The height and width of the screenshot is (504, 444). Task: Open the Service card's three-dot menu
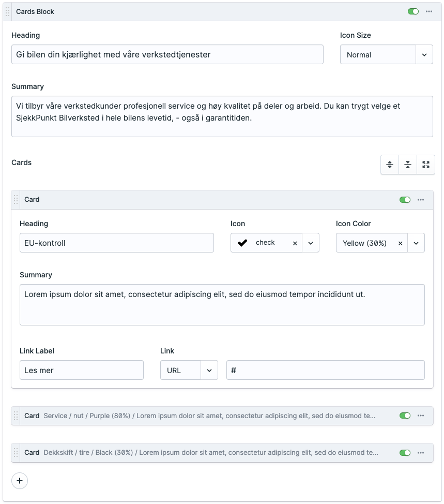421,416
